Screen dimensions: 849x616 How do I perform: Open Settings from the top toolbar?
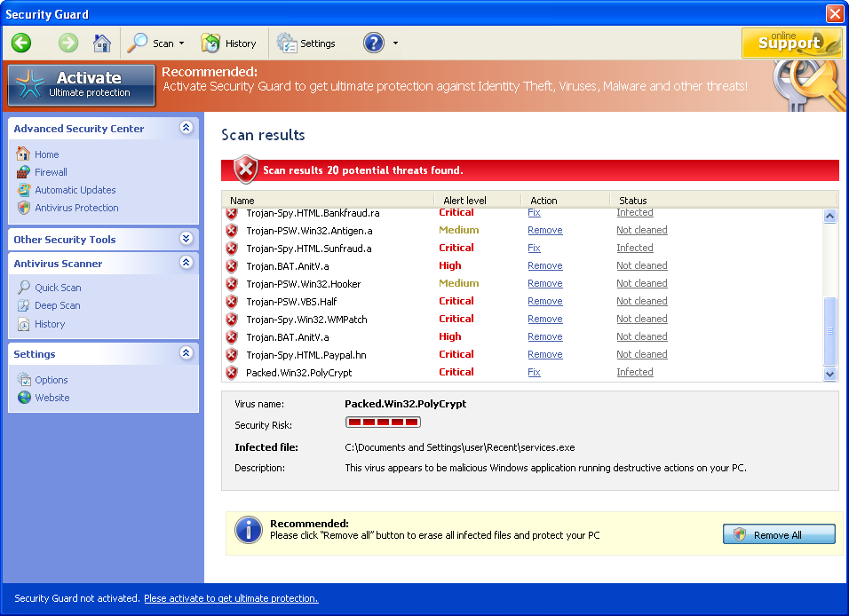305,43
